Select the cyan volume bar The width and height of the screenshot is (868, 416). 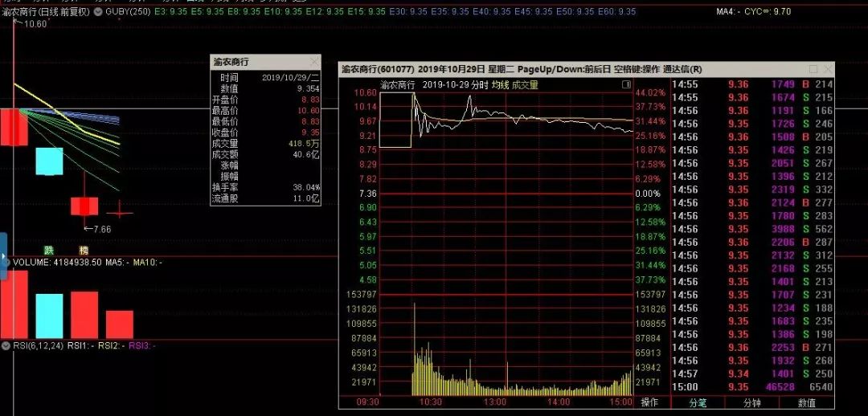(x=49, y=316)
